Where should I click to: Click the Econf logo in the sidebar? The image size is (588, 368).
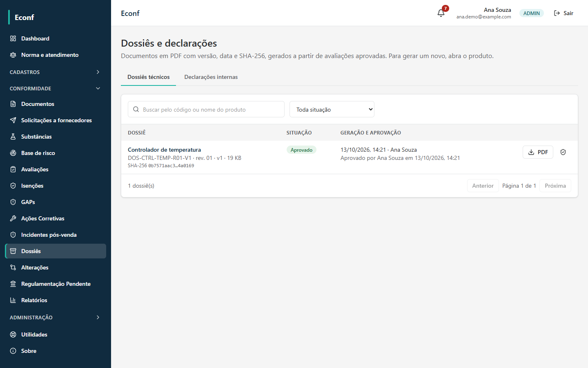point(24,17)
